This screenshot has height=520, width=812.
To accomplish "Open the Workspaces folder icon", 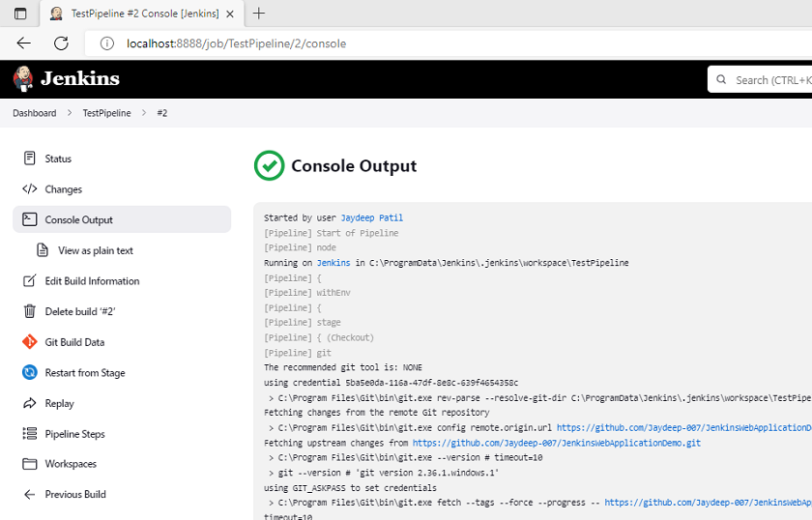I will pyautogui.click(x=29, y=464).
